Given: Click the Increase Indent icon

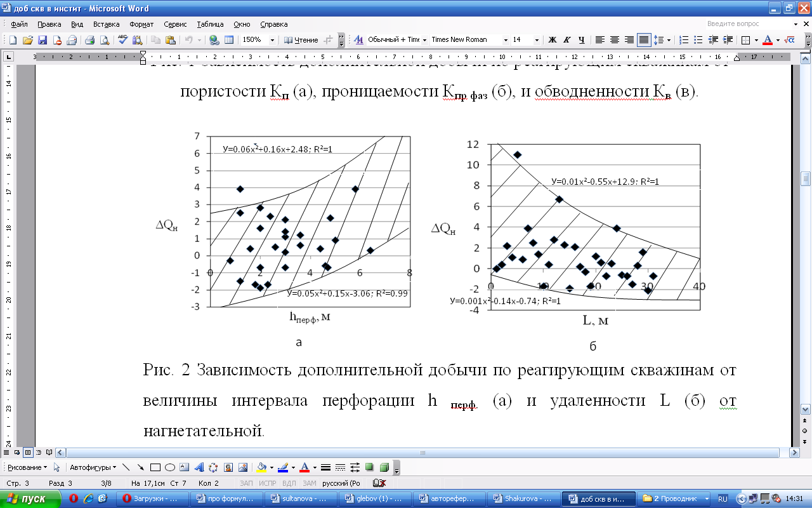Looking at the screenshot, I should [x=727, y=40].
